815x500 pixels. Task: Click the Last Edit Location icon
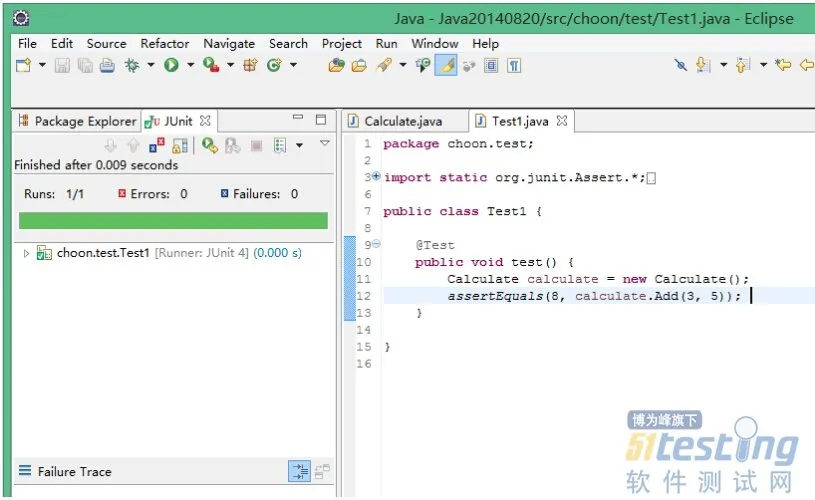[783, 65]
